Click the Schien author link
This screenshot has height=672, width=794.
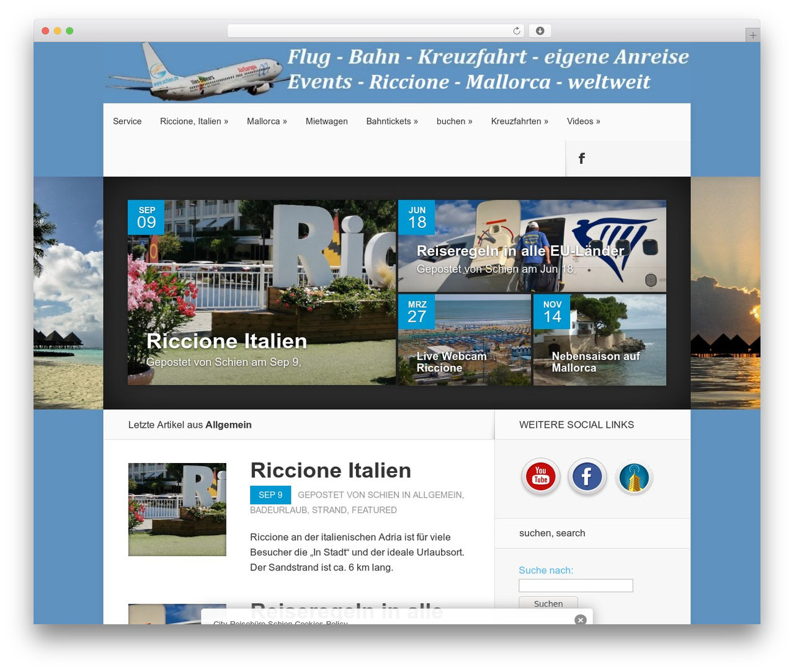[383, 495]
